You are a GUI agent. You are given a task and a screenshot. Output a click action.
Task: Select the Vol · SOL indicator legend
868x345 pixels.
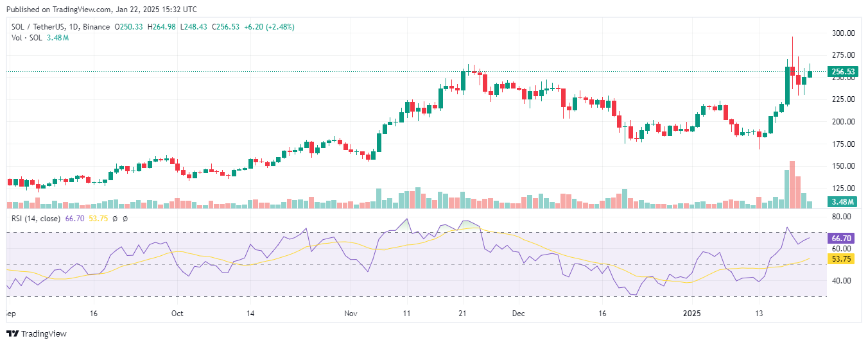pyautogui.click(x=27, y=38)
